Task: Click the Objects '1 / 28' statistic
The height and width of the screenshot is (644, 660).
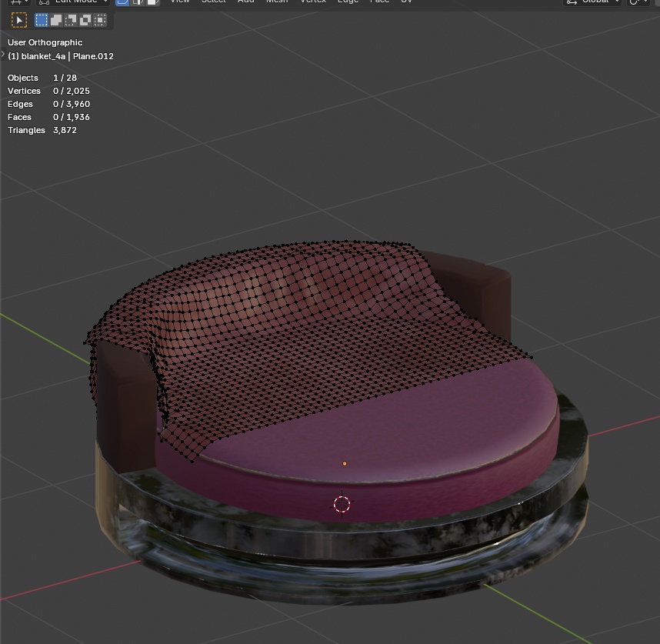Action: click(x=65, y=78)
